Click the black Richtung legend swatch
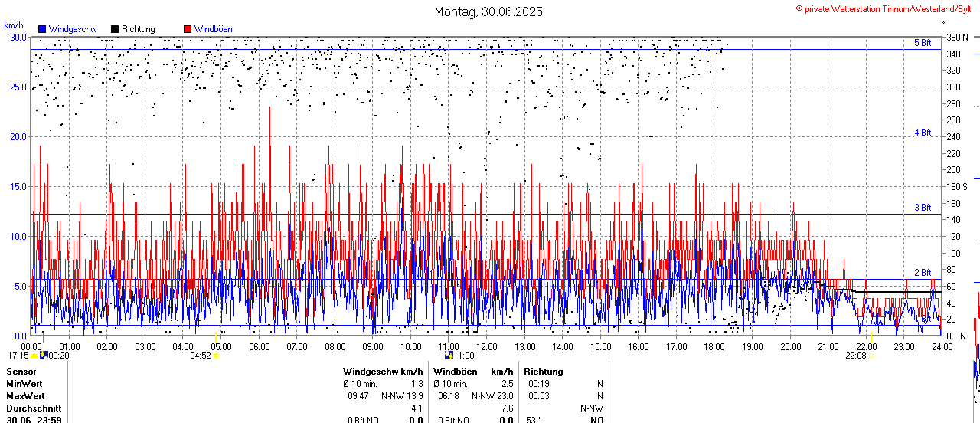The width and height of the screenshot is (980, 423). point(115,29)
